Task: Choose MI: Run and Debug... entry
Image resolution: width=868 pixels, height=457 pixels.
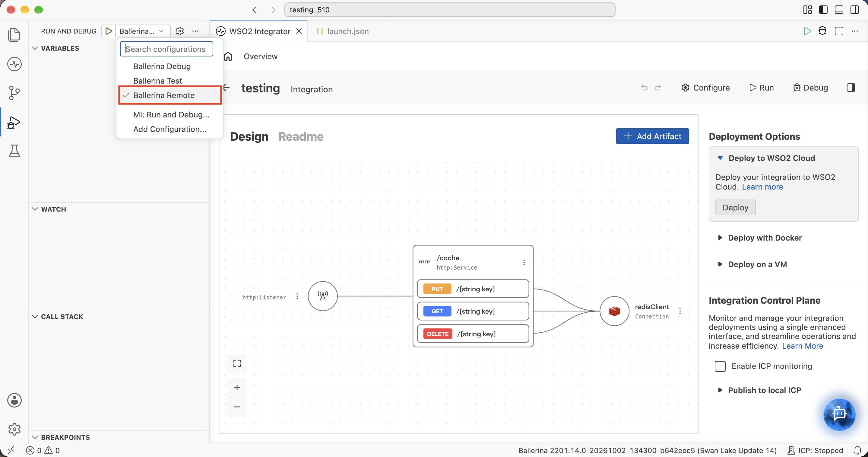Action: point(170,114)
